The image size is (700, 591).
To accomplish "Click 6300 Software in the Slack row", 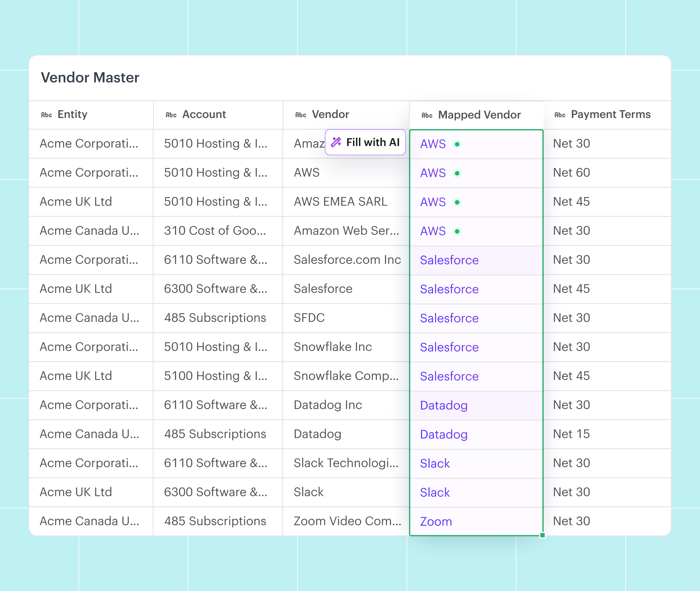I will point(218,492).
